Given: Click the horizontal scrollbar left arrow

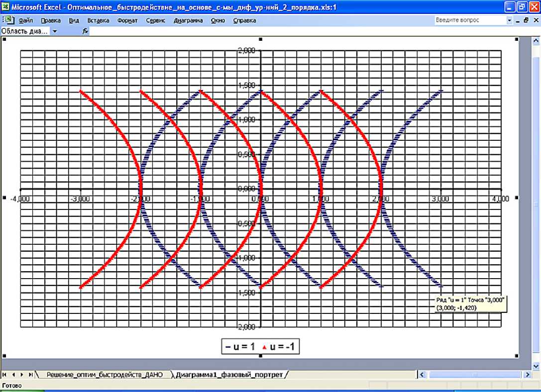Looking at the screenshot, I should [422, 375].
